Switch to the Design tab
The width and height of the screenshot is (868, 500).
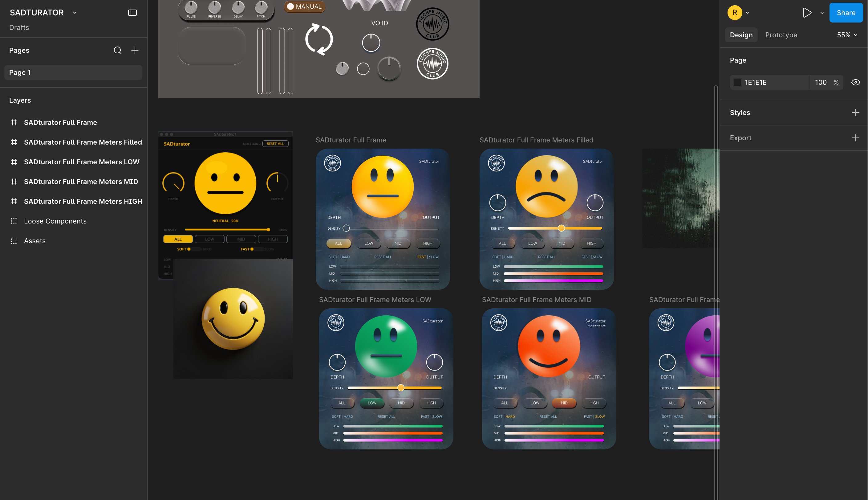pos(741,35)
